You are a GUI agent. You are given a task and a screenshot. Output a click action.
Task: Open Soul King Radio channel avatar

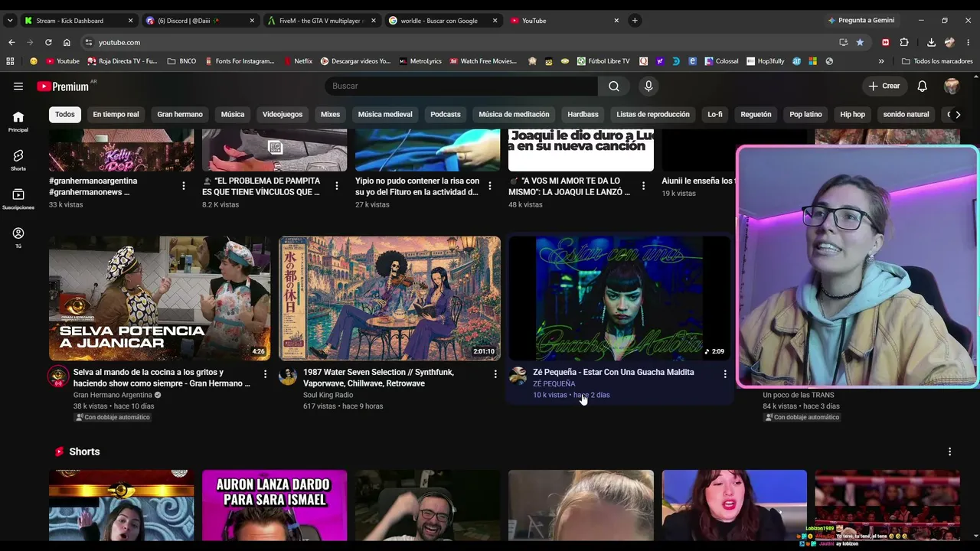click(288, 376)
